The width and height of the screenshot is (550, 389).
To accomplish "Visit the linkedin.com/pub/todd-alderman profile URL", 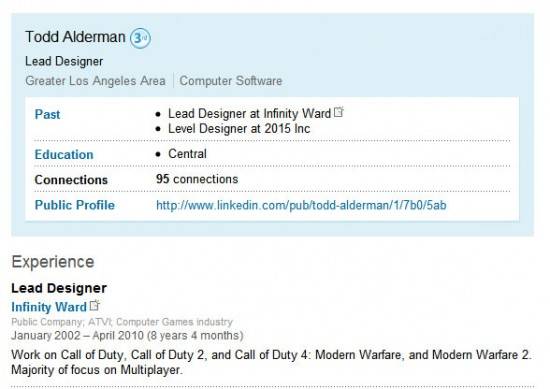I will [x=301, y=205].
